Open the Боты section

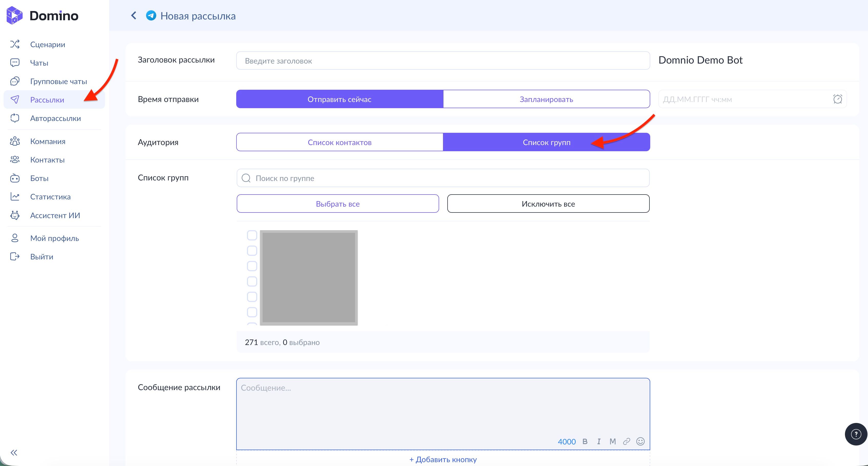(39, 178)
